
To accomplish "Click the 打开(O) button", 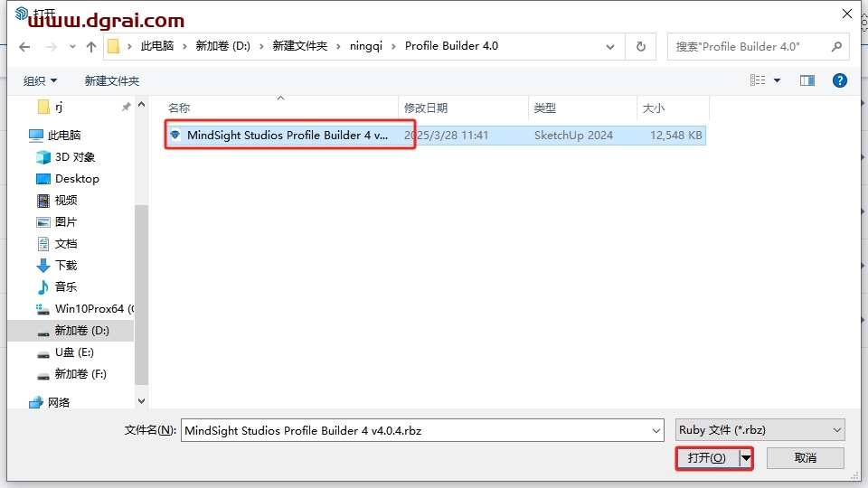I will click(x=707, y=458).
